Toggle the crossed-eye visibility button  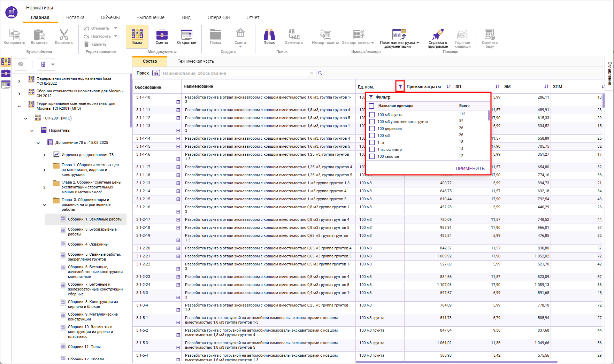click(x=21, y=64)
